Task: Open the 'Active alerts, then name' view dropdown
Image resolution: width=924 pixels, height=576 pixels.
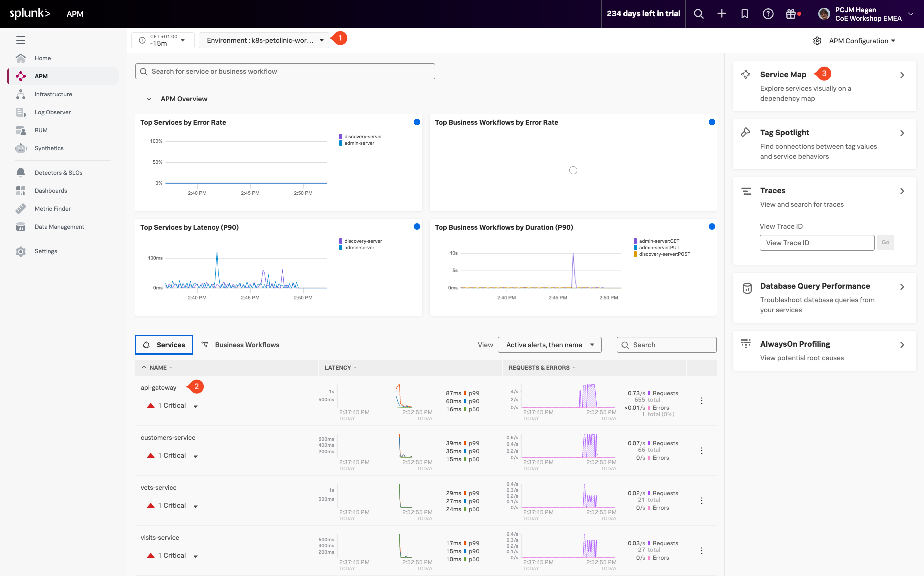Action: [549, 345]
